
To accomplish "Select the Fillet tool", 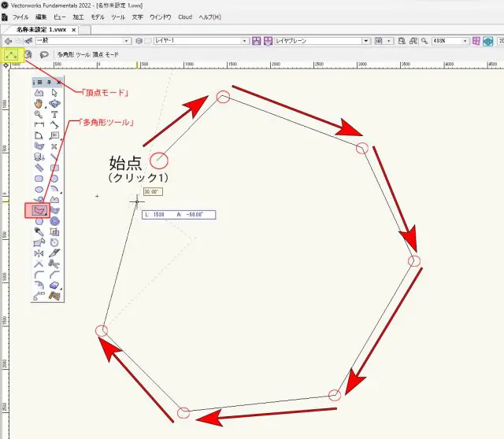I will pyautogui.click(x=39, y=275).
